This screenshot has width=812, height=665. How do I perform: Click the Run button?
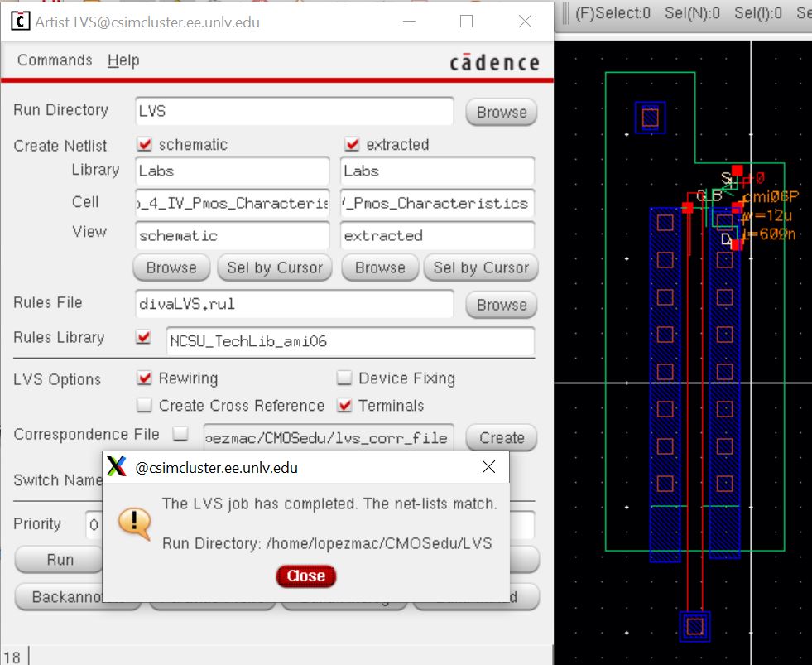(x=60, y=560)
